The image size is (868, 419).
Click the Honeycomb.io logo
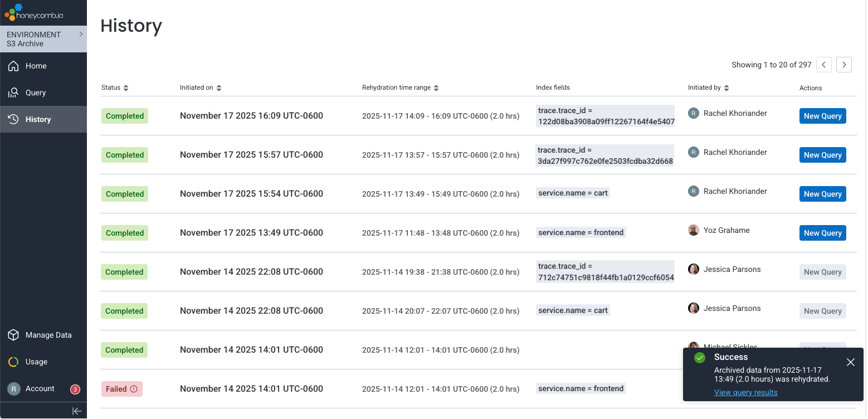click(x=33, y=12)
